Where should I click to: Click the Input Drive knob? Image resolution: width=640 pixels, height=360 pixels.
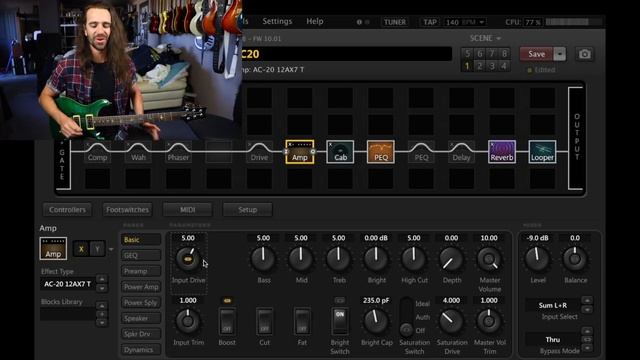188,259
